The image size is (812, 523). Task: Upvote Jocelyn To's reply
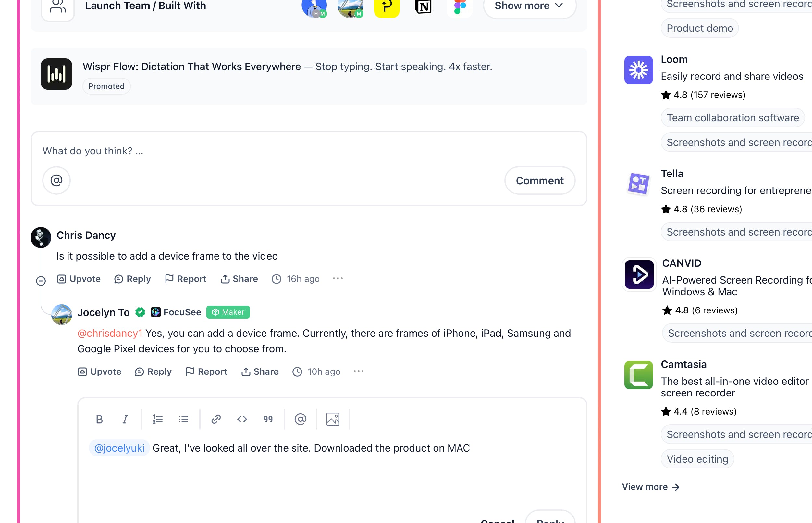pyautogui.click(x=100, y=372)
